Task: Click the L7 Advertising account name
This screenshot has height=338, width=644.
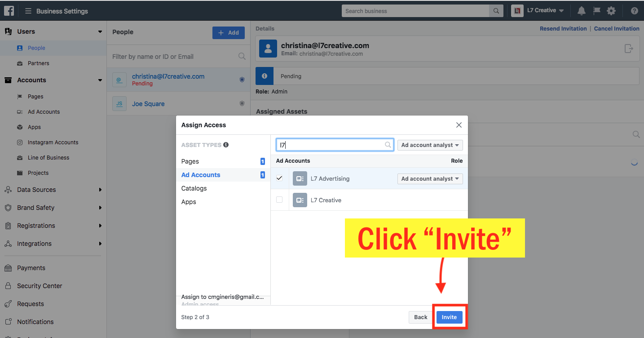Action: [x=330, y=178]
